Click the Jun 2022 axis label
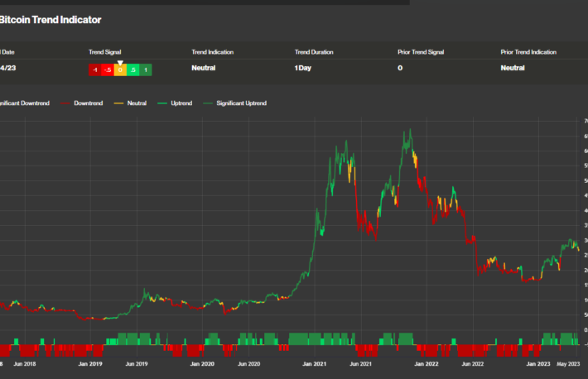 point(473,363)
